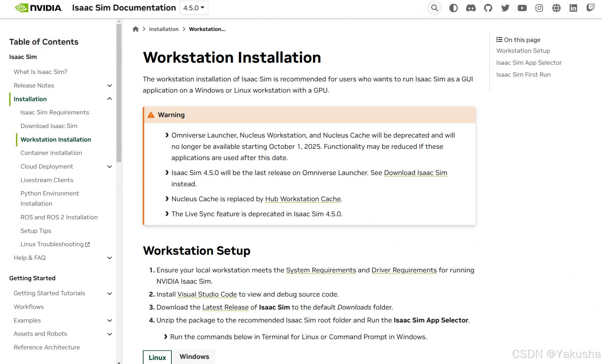Open ROS and ROS 2 Installation

click(59, 217)
